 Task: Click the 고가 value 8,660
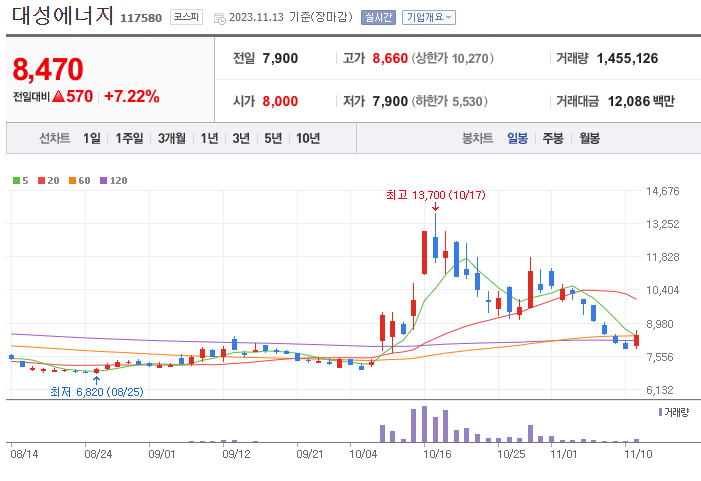390,58
